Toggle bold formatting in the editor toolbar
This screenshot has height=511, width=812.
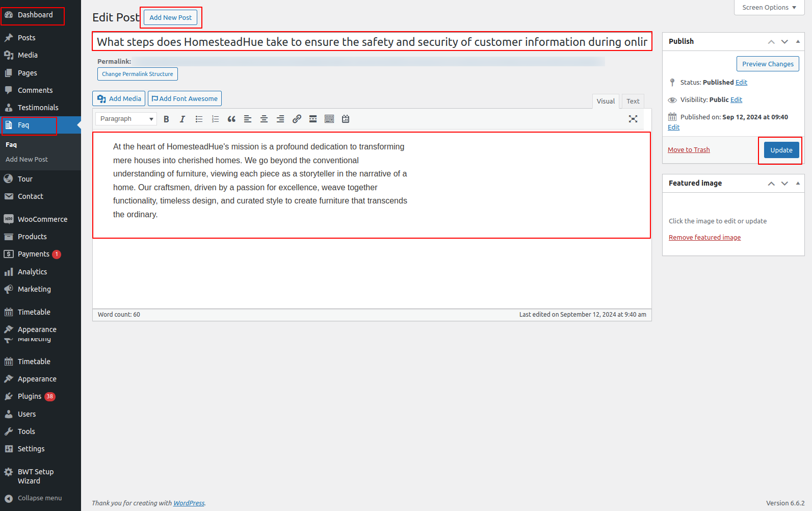tap(166, 119)
